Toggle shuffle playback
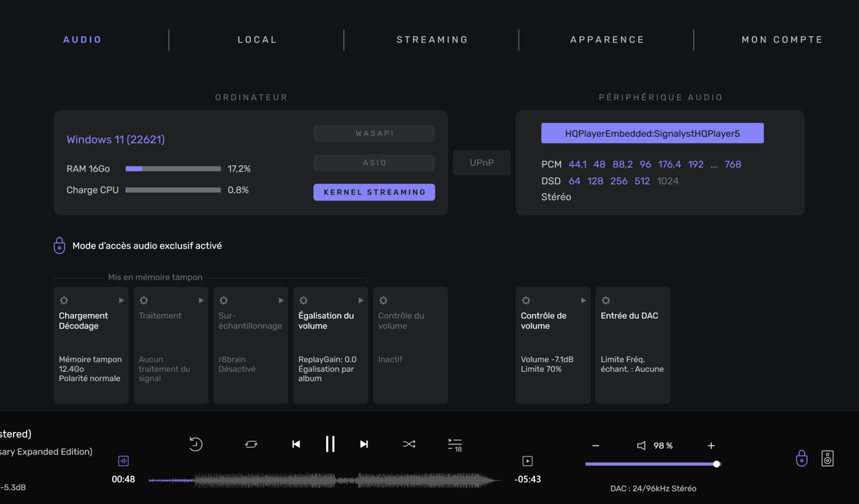 tap(409, 444)
